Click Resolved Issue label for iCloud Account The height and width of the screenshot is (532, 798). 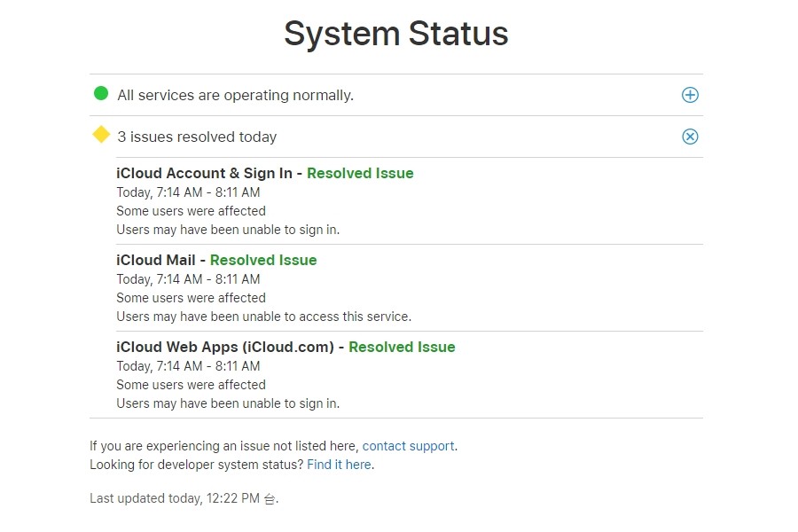point(360,173)
